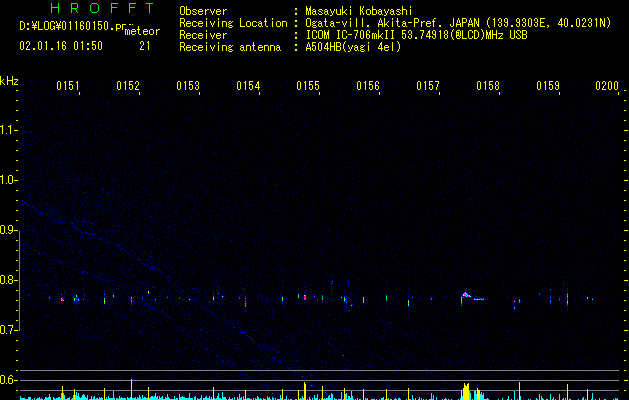Screen dimensions: 629x400
Task: Click the meteor count value 21
Action: tap(145, 46)
